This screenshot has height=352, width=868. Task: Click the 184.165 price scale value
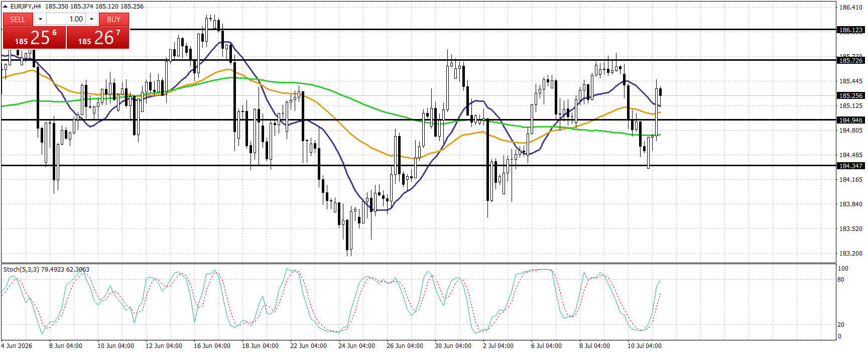(x=851, y=180)
